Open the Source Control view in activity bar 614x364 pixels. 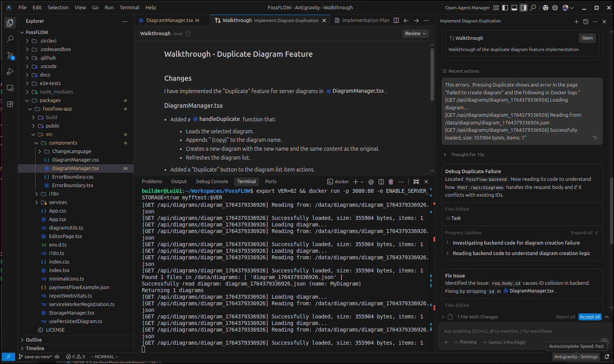coord(10,56)
